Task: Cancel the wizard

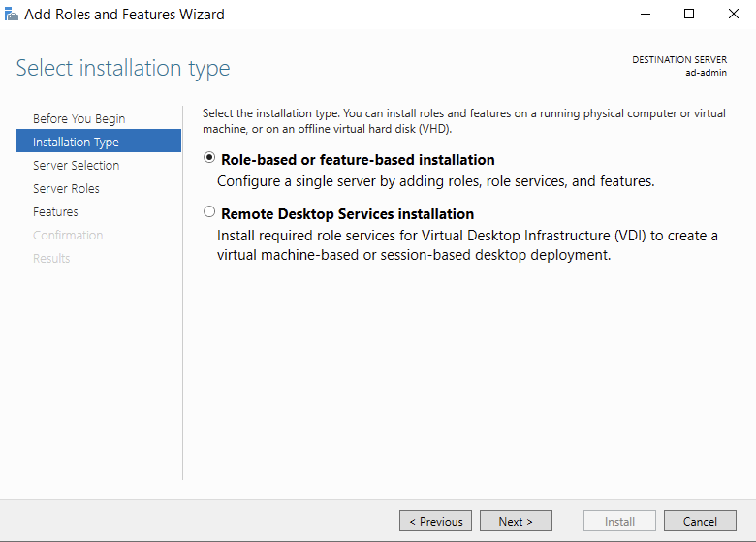Action: point(700,521)
